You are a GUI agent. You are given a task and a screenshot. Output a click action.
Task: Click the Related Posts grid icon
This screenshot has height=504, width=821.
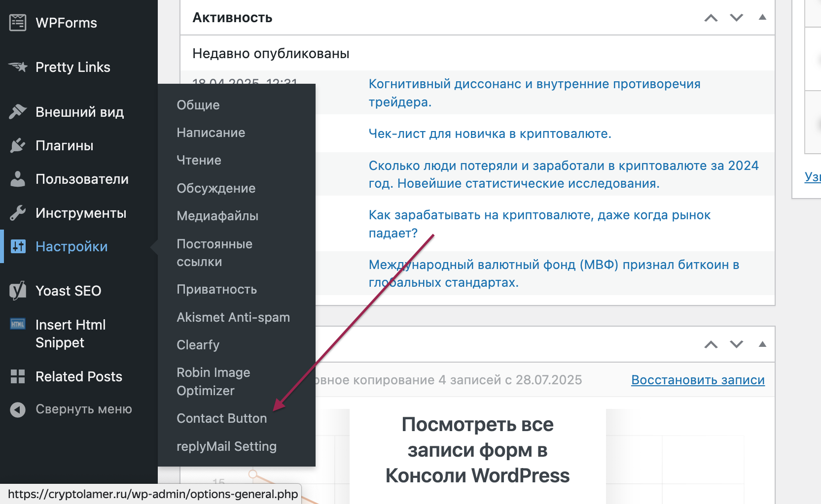coord(18,376)
